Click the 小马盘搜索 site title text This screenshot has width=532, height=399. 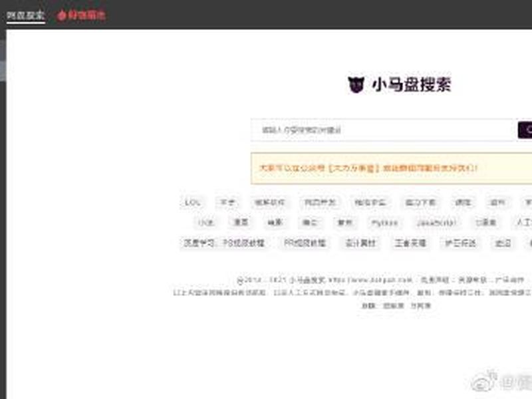point(412,84)
